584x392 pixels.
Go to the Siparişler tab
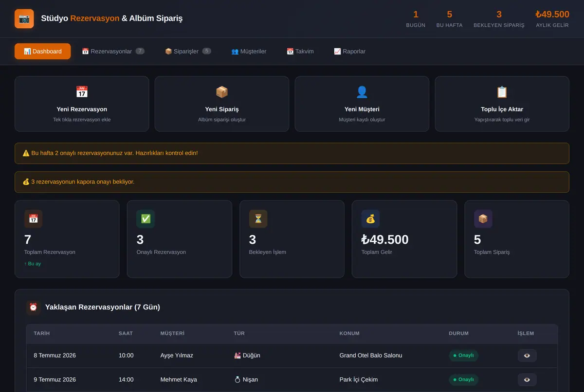(188, 51)
